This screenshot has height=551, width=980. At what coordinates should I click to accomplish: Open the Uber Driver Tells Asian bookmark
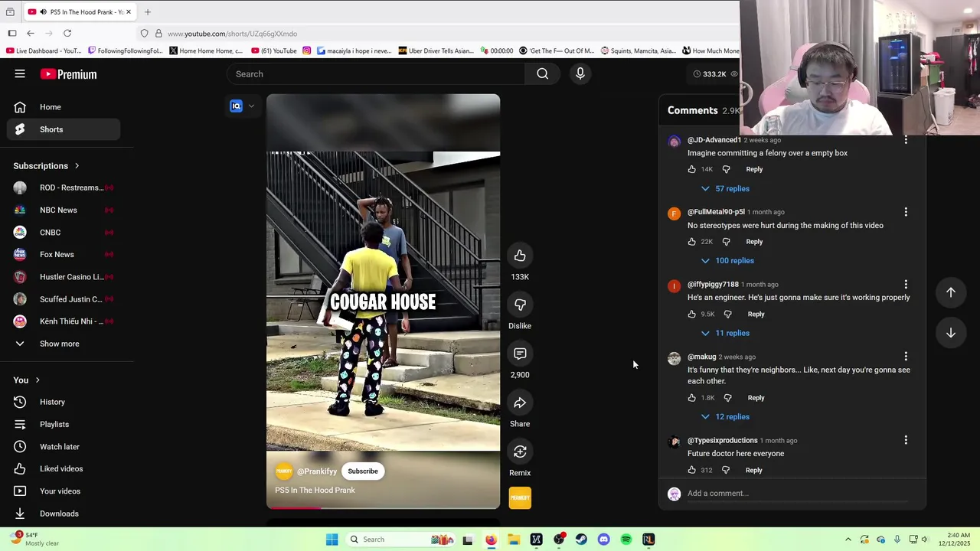436,51
